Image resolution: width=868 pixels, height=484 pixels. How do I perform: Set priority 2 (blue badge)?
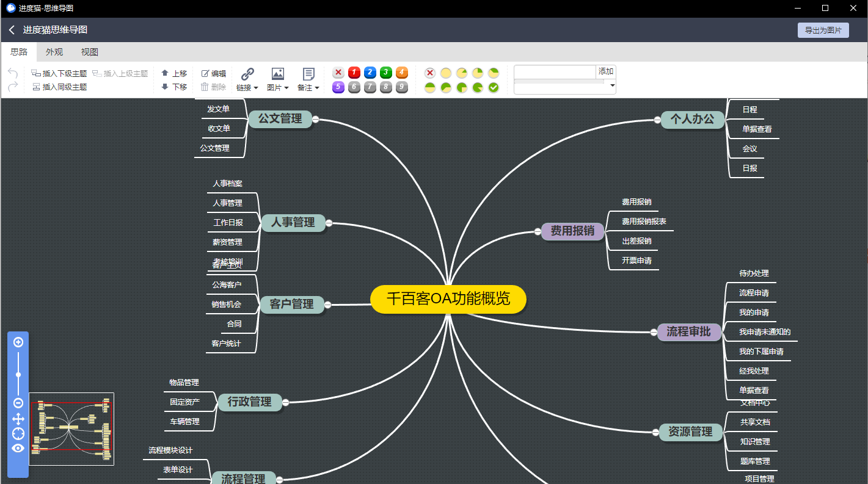click(370, 73)
